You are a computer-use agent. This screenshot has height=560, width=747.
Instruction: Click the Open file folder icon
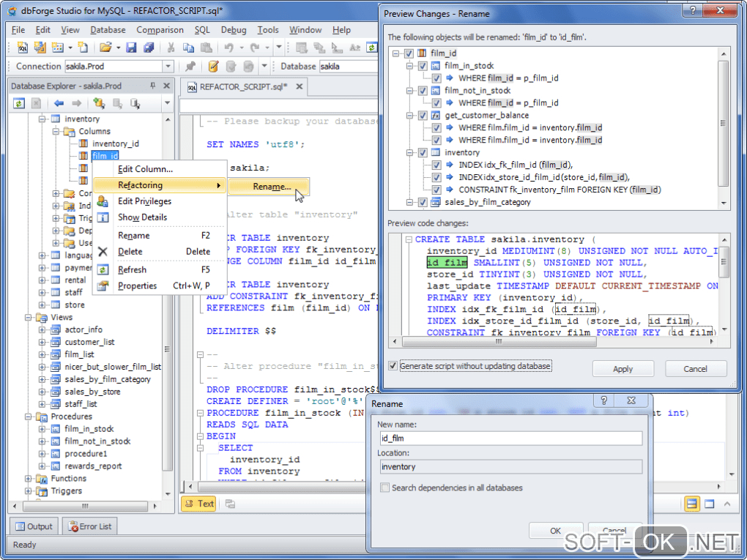coord(105,48)
